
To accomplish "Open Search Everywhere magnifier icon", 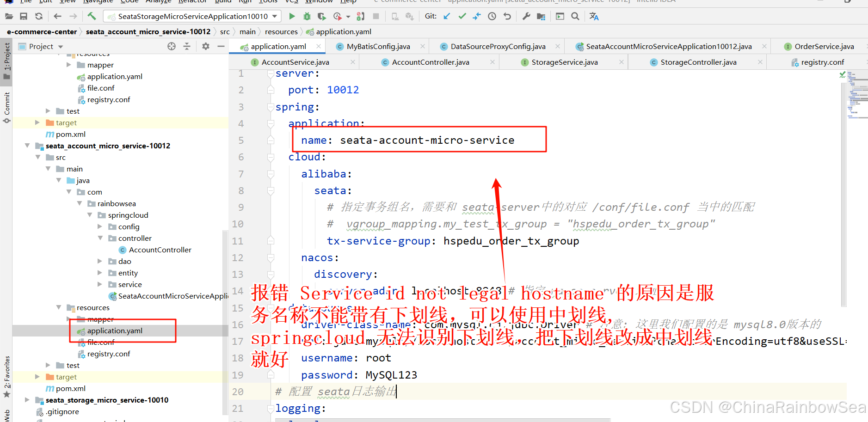I will pos(575,16).
